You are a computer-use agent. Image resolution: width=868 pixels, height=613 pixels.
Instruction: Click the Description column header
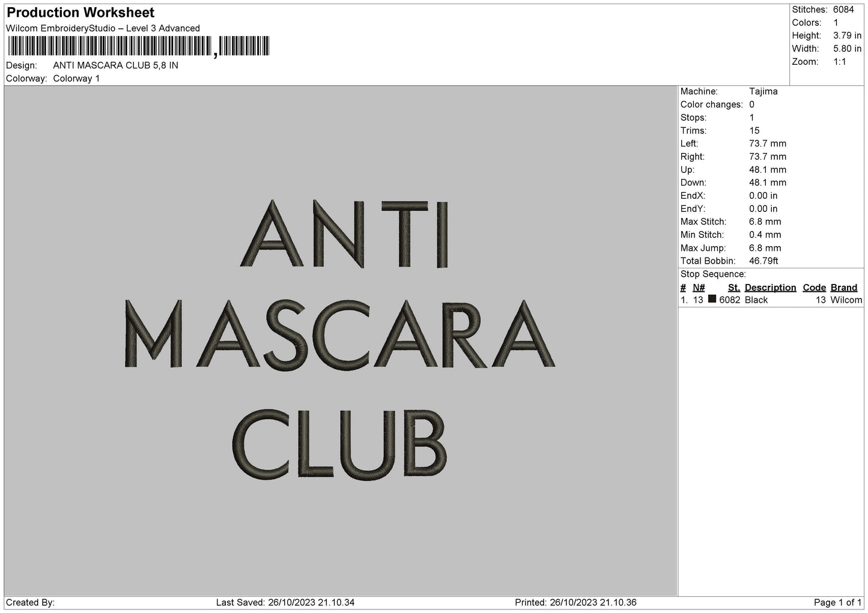point(771,288)
